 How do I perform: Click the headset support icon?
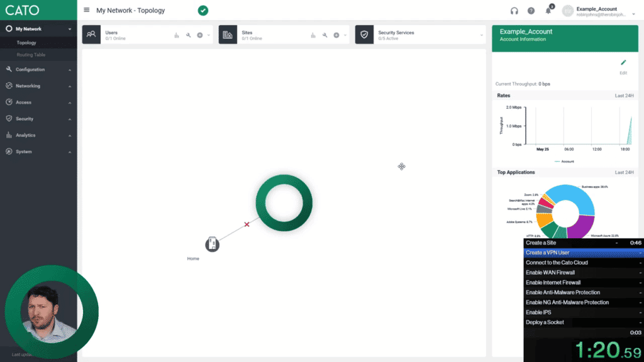point(514,11)
